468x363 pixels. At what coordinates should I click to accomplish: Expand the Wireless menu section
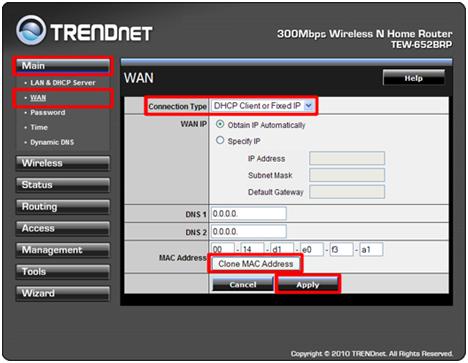tap(63, 163)
